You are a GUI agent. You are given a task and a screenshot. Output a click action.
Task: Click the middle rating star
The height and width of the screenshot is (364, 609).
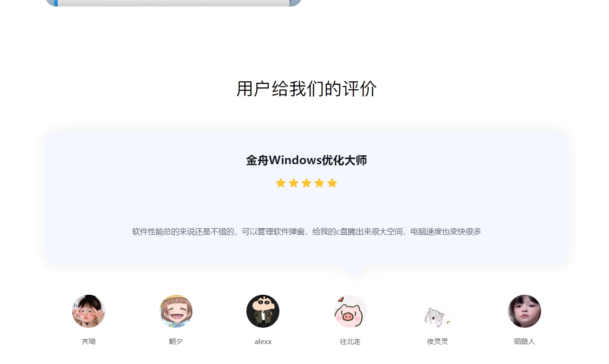coord(306,183)
